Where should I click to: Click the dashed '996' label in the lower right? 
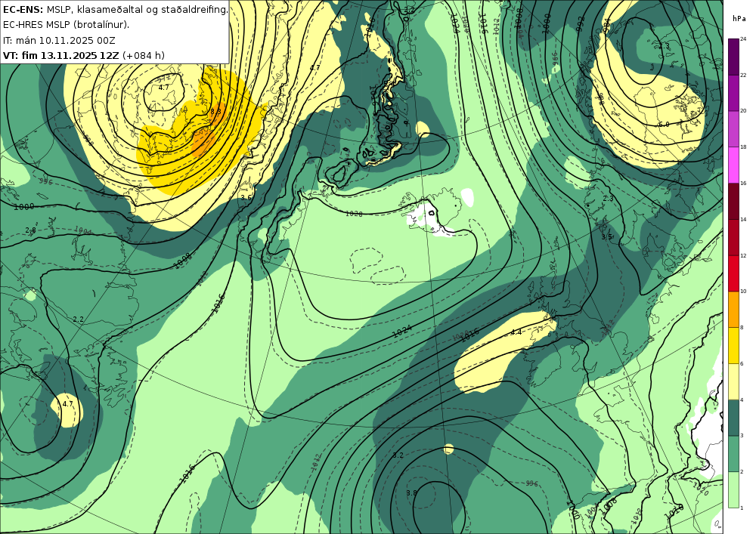click(531, 483)
